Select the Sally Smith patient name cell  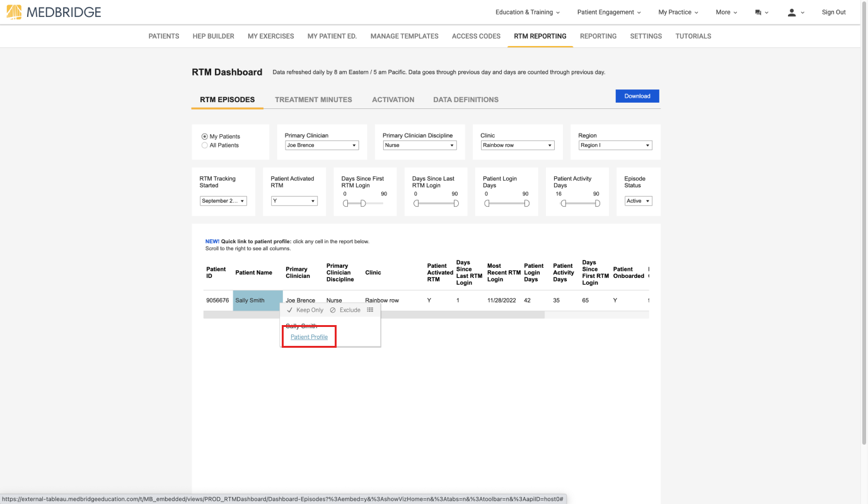[258, 301]
